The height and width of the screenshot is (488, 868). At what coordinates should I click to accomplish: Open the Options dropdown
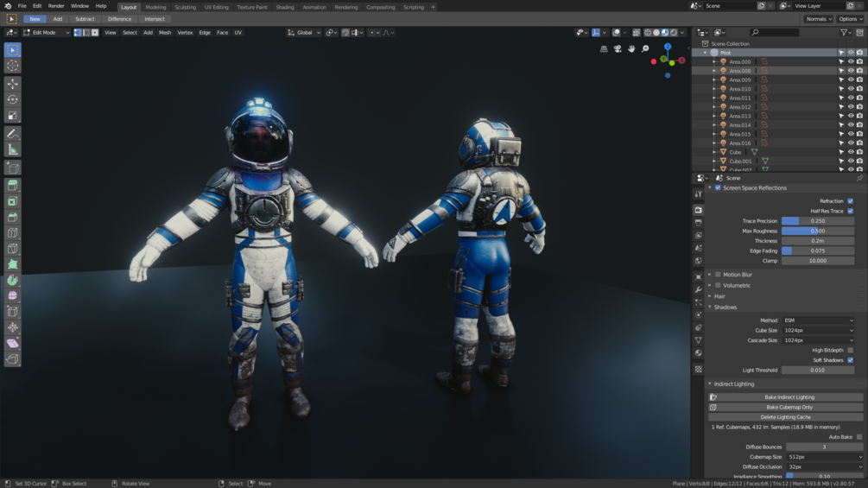pos(851,19)
